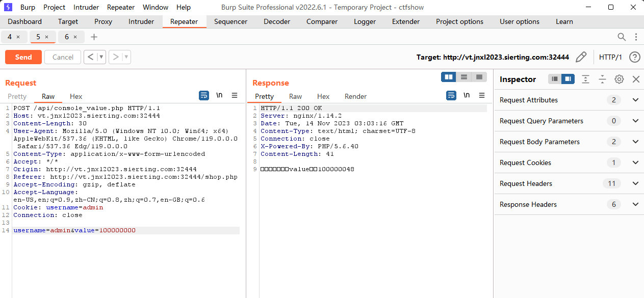Screen dimensions: 644x298
Task: Open the Project options tab
Action: (460, 21)
